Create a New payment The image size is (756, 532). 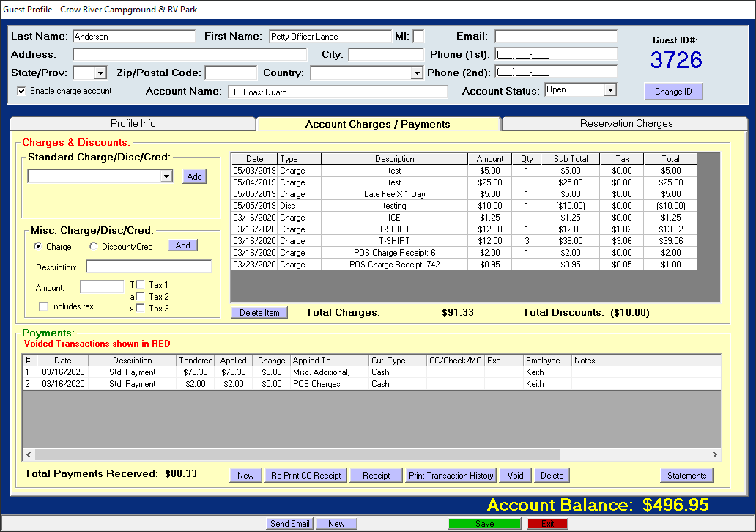(x=245, y=475)
